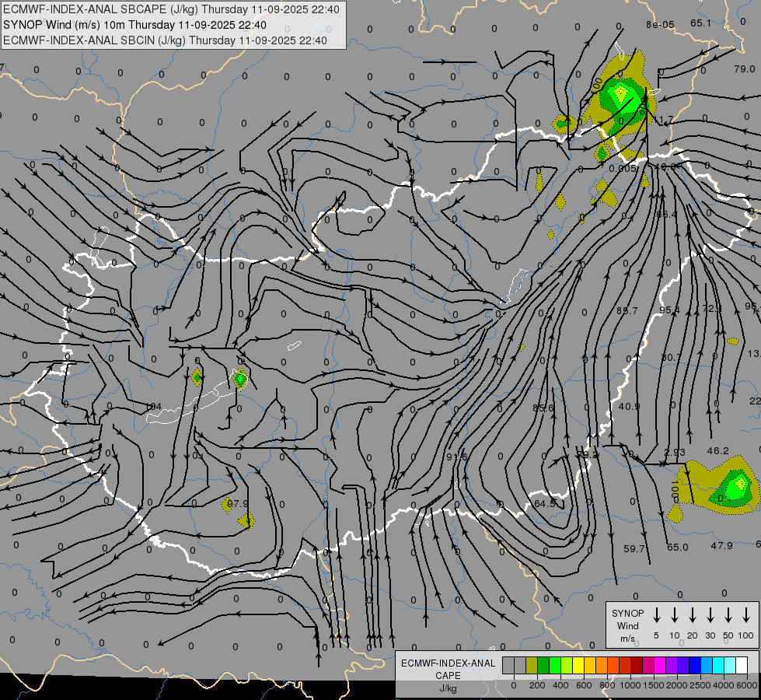Viewport: 761px width, 700px height.
Task: Click the '2500' tick on CAPE scale
Action: 701,685
